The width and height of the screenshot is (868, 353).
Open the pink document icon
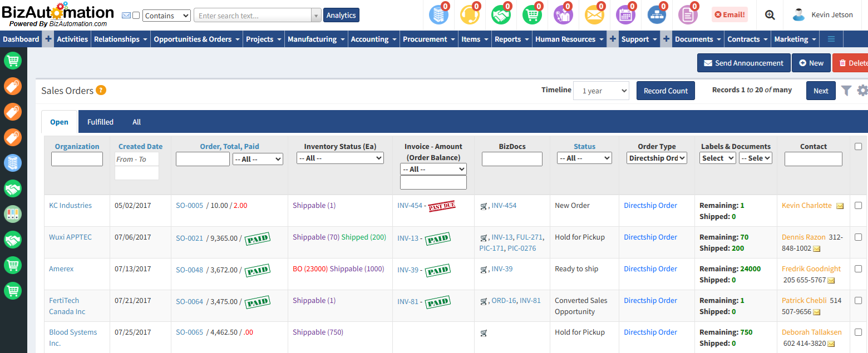pos(688,15)
